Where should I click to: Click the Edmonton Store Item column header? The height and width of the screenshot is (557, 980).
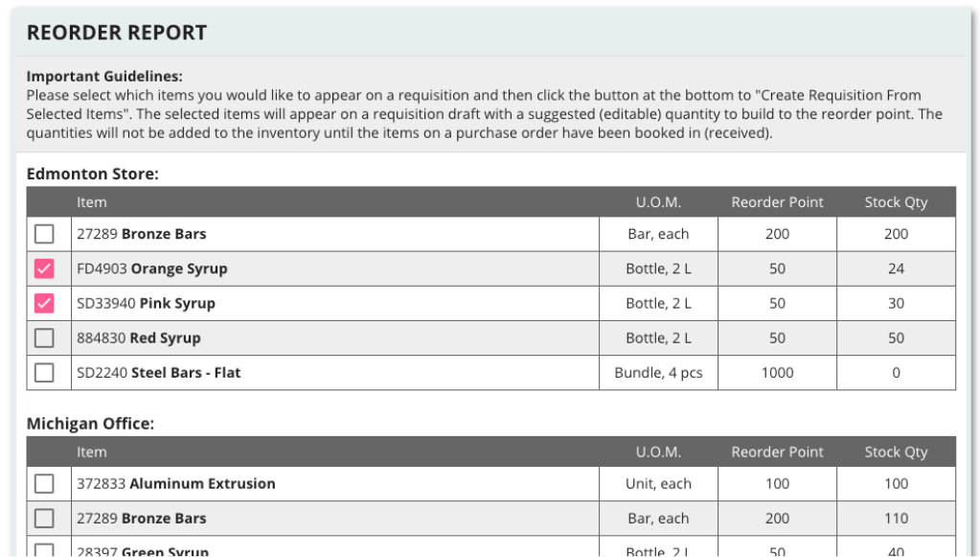tap(92, 202)
